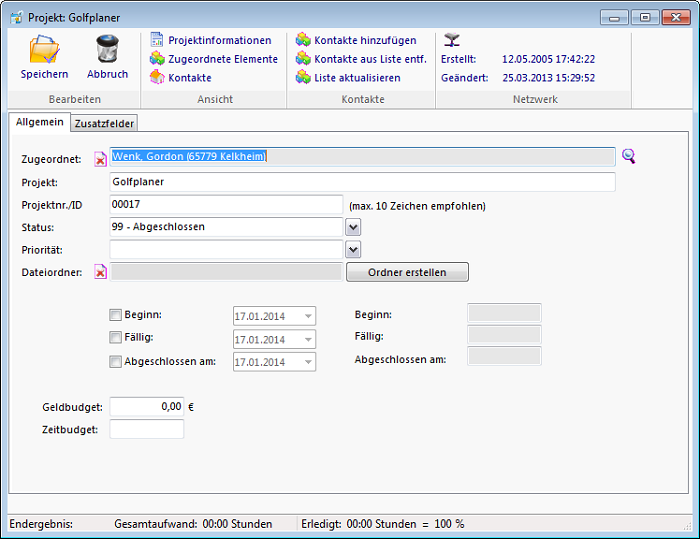Open the Status dropdown arrow
This screenshot has height=539, width=700.
353,227
